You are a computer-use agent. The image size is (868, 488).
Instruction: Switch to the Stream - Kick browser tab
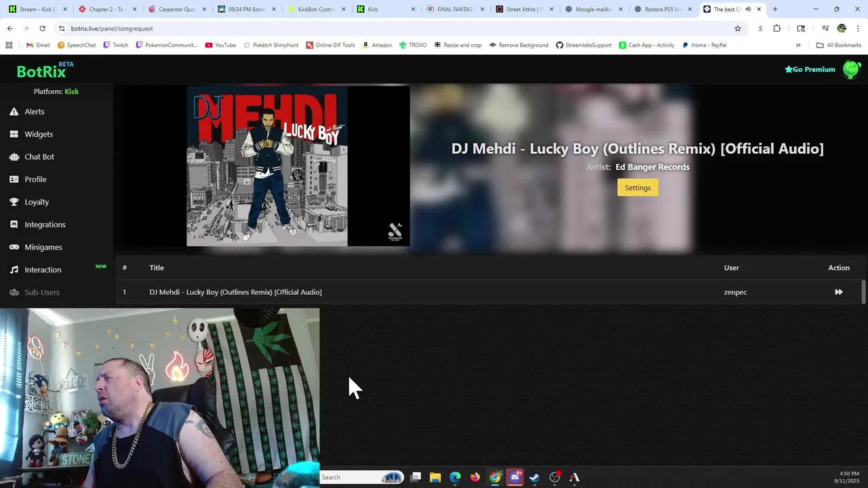(38, 9)
